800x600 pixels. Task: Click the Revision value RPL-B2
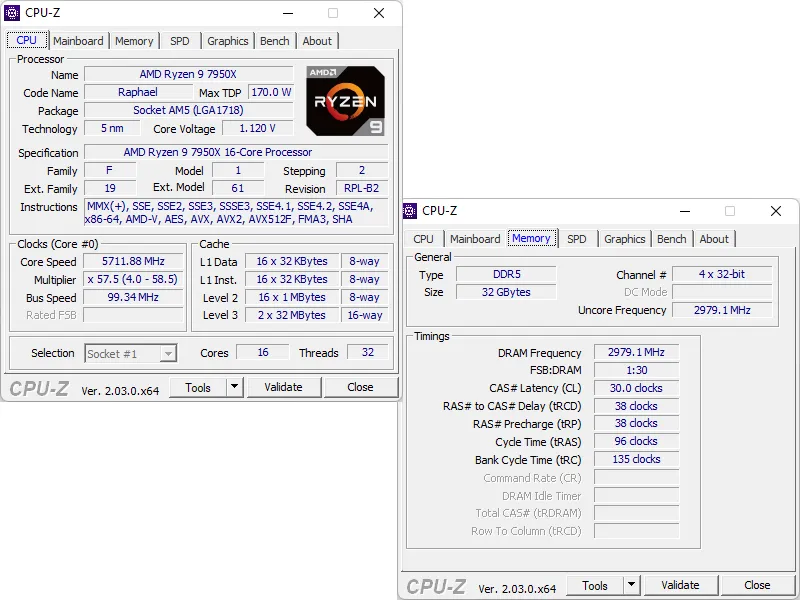tap(362, 188)
